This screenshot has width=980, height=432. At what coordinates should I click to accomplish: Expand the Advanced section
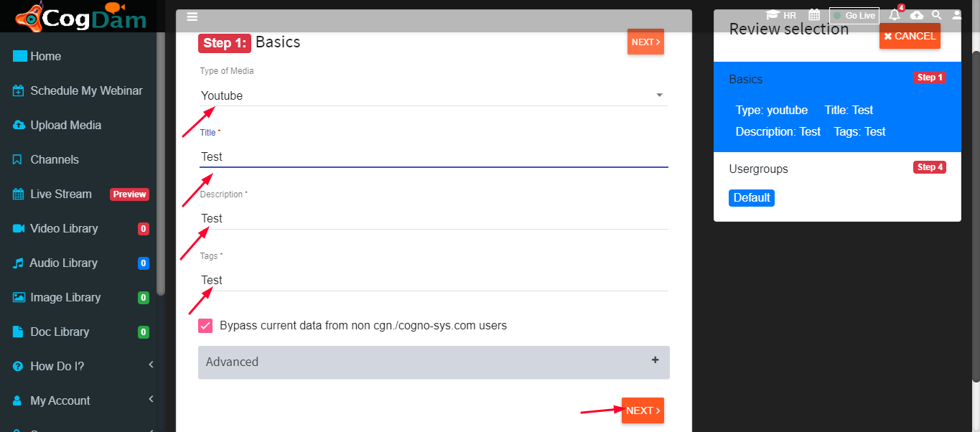[434, 362]
